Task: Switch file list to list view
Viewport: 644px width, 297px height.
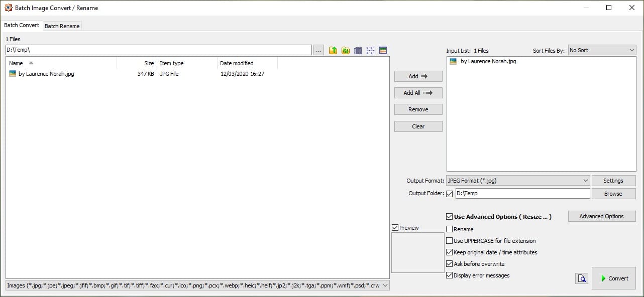Action: (370, 50)
